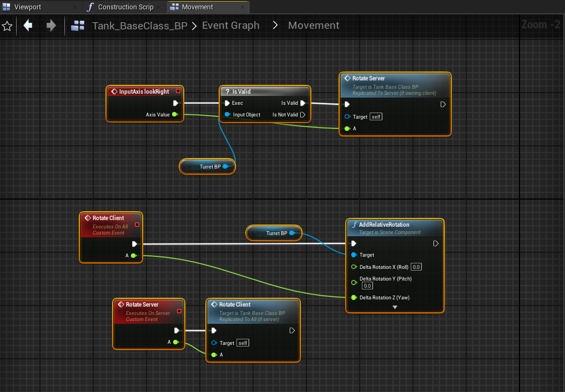Edit the Delta Rotation X (Roll) value field

pyautogui.click(x=416, y=267)
